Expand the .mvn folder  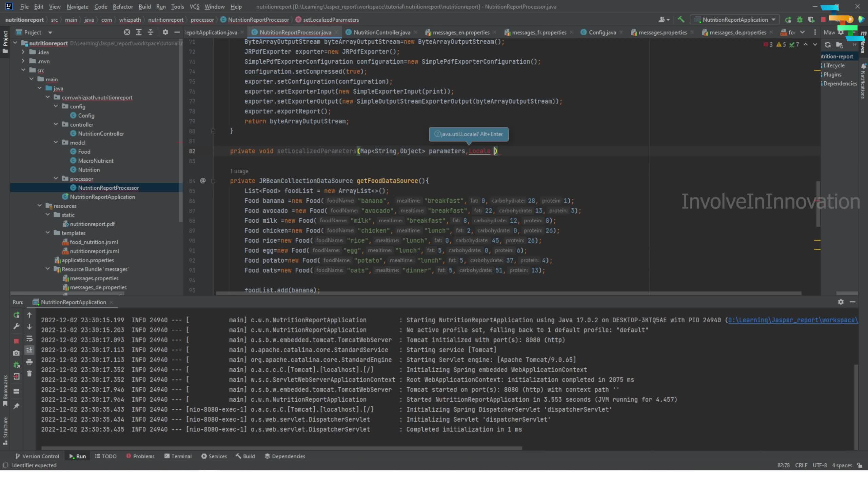click(23, 61)
